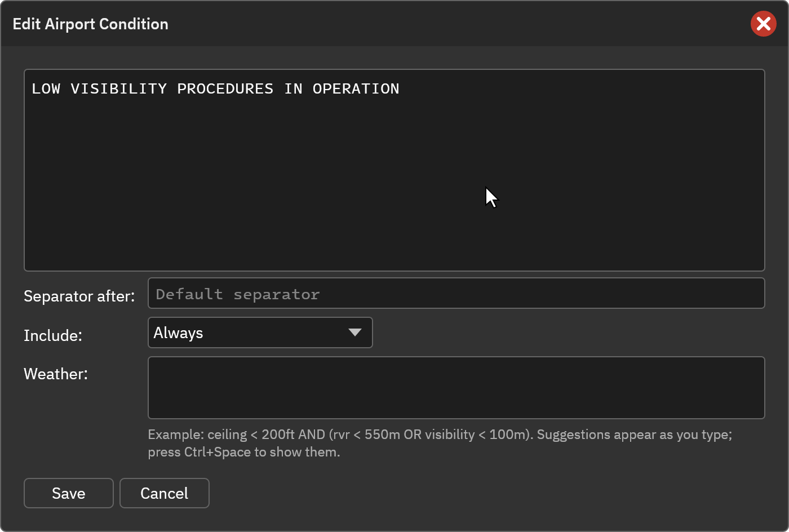Place cursor on the word OPERATION
Viewport: 789px width, 532px height.
[356, 88]
